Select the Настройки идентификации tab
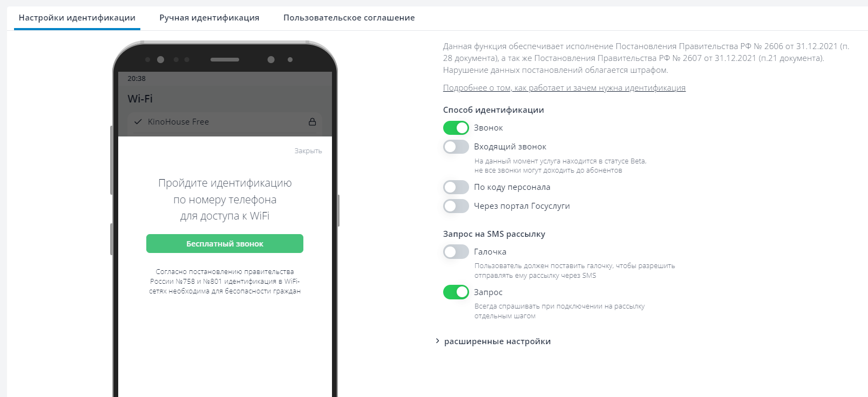This screenshot has width=868, height=397. pyautogui.click(x=77, y=18)
